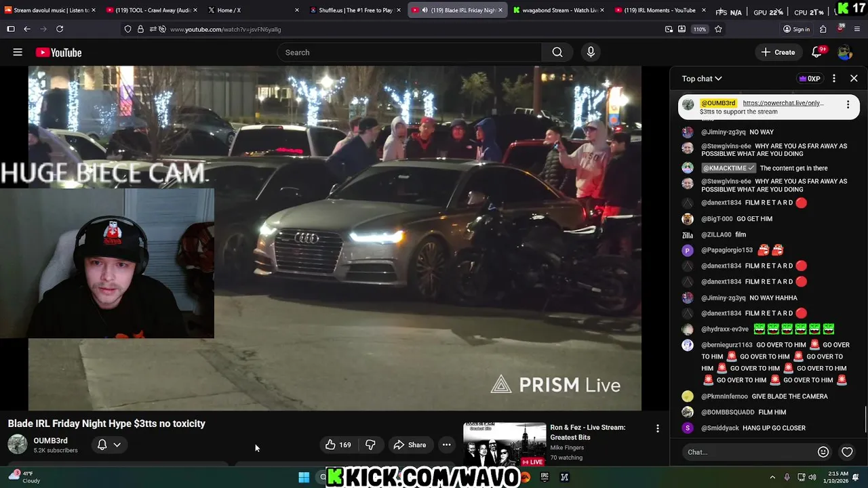Mute the Blade IRL tab audio icon

(425, 10)
